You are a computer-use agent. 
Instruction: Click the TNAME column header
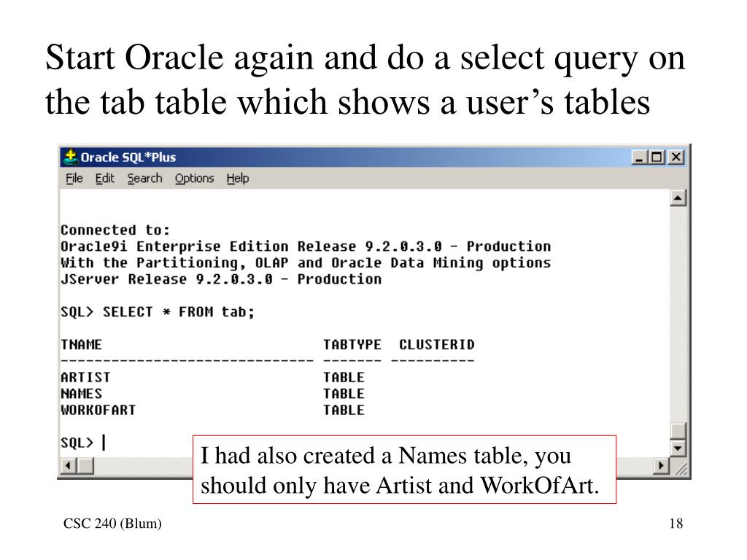(x=82, y=345)
